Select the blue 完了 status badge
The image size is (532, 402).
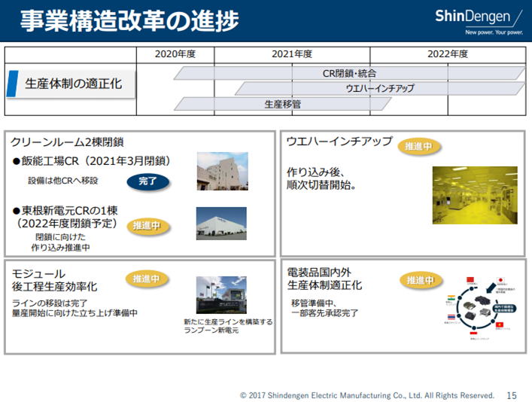pyautogui.click(x=148, y=181)
